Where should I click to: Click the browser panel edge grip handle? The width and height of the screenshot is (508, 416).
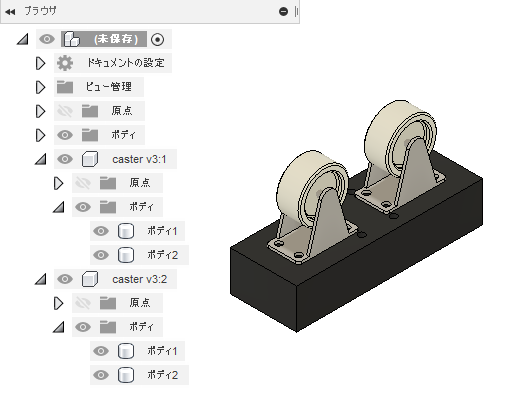pos(296,12)
